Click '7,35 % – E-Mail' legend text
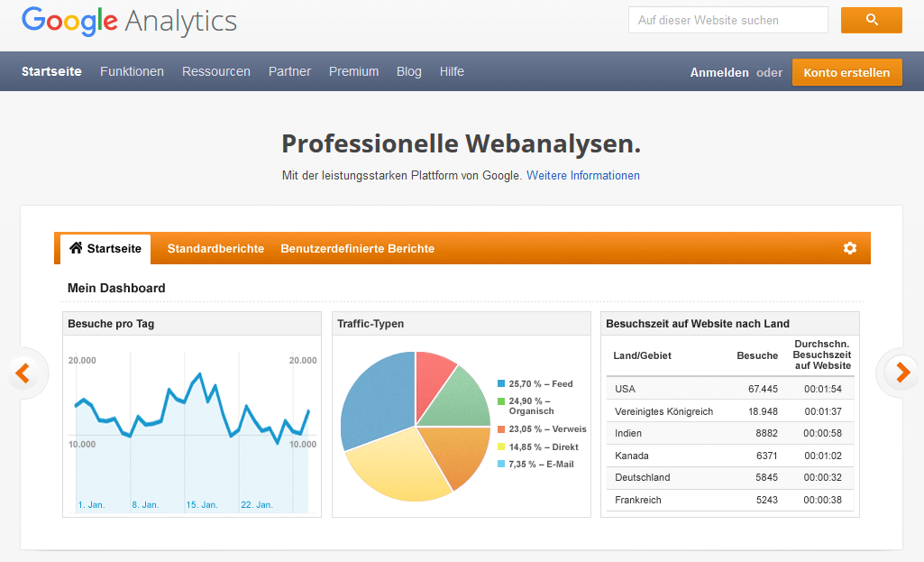This screenshot has height=562, width=924. pyautogui.click(x=542, y=464)
